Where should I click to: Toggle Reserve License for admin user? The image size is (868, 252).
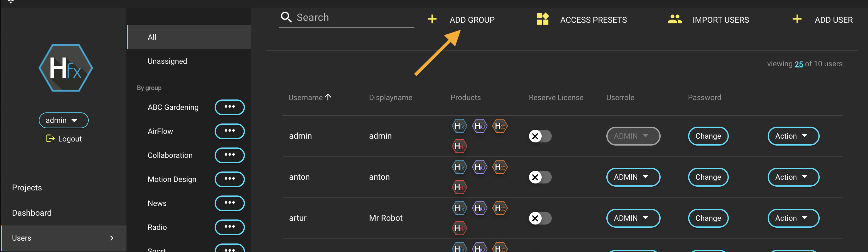(539, 136)
